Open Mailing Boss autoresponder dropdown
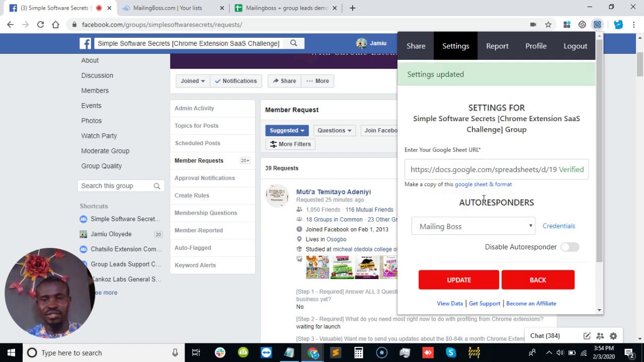 pyautogui.click(x=473, y=226)
